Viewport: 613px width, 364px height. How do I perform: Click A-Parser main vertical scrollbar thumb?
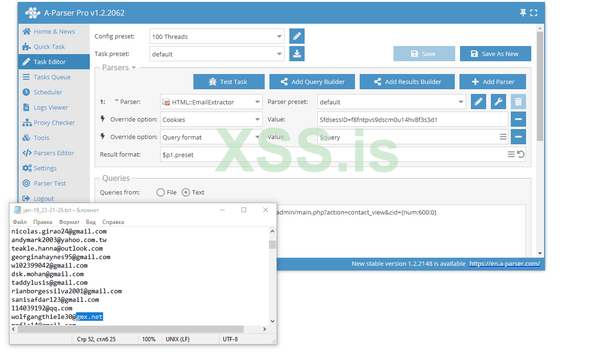[540, 86]
